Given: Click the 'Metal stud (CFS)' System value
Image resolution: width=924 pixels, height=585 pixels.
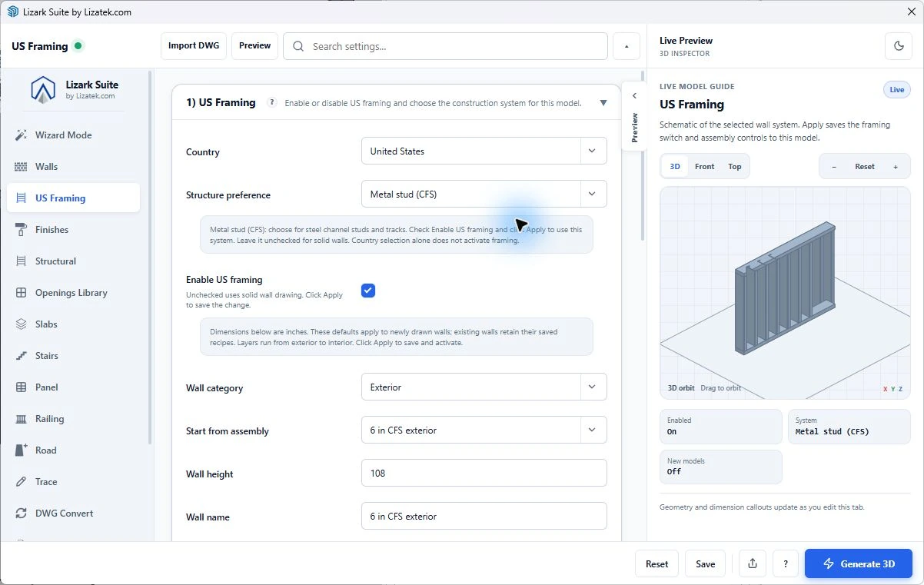Looking at the screenshot, I should [832, 432].
